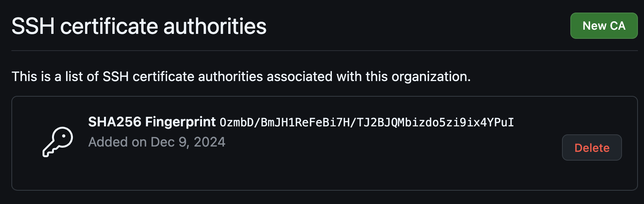The width and height of the screenshot is (644, 204).
Task: Delete the listed SSH certificate authority
Action: tap(592, 148)
